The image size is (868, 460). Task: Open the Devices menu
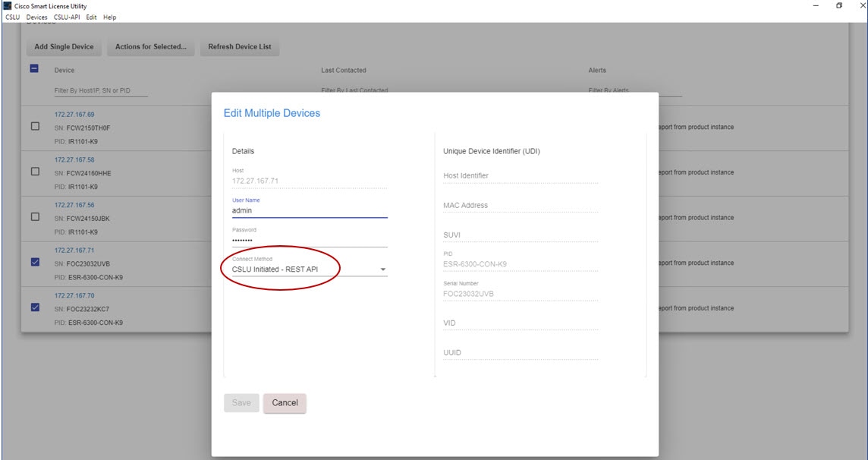pyautogui.click(x=36, y=17)
